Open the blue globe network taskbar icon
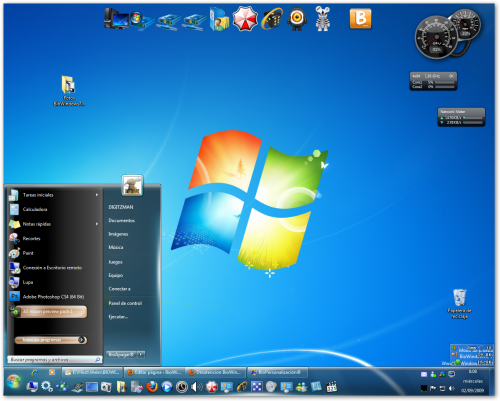Viewport: 500px width, 401px height. [62, 387]
